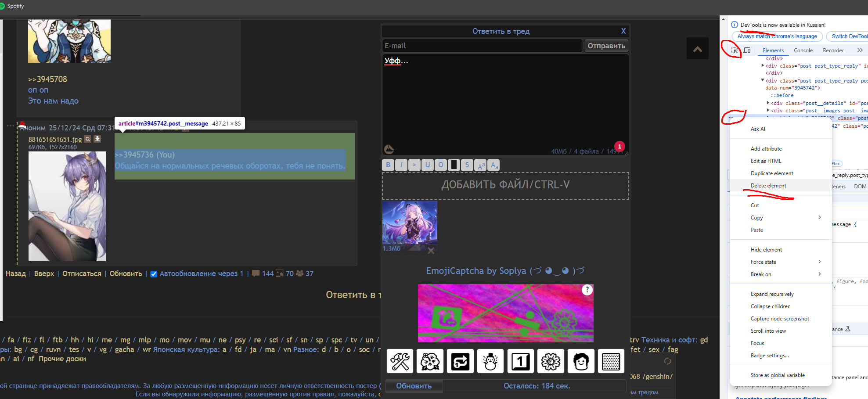Apply superscript formatting in the reply toolbar
Image resolution: width=868 pixels, height=399 pixels.
pyautogui.click(x=481, y=165)
